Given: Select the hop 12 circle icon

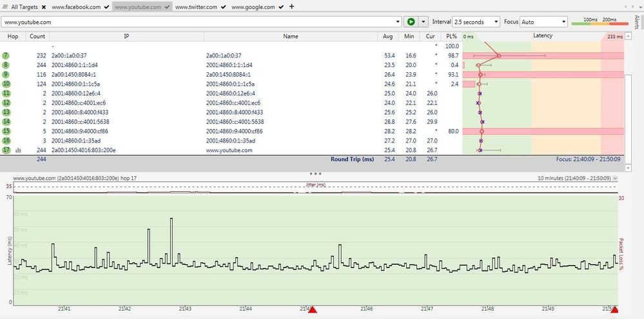Looking at the screenshot, I should [x=6, y=102].
